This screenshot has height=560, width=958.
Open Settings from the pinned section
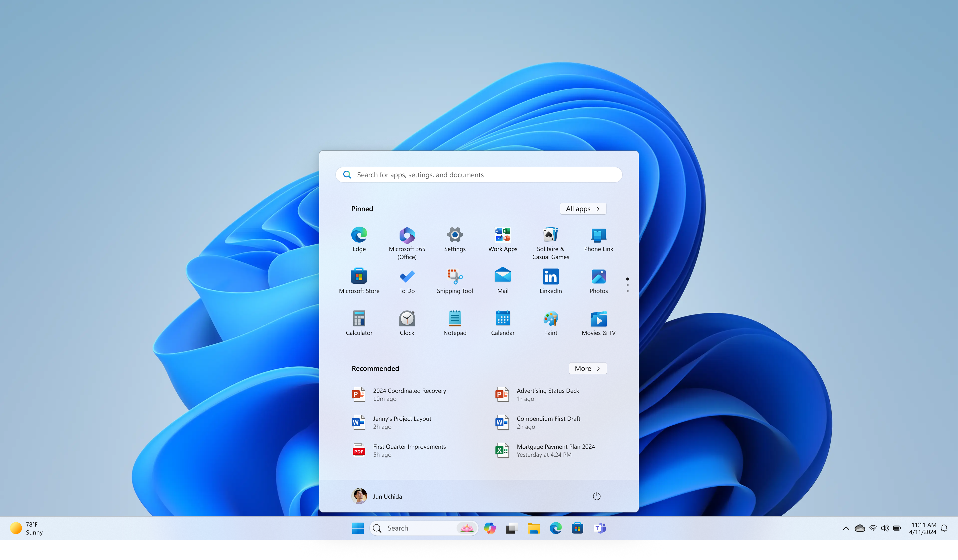click(x=455, y=236)
